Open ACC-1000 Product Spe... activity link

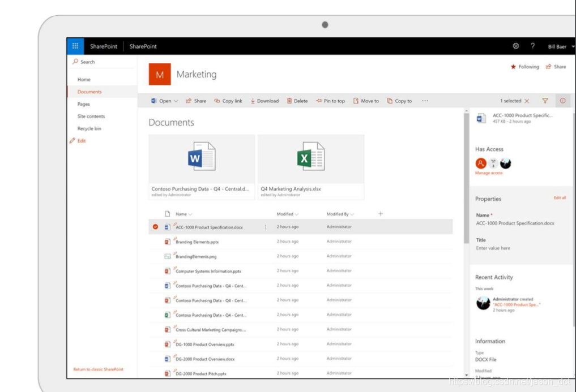coord(517,305)
